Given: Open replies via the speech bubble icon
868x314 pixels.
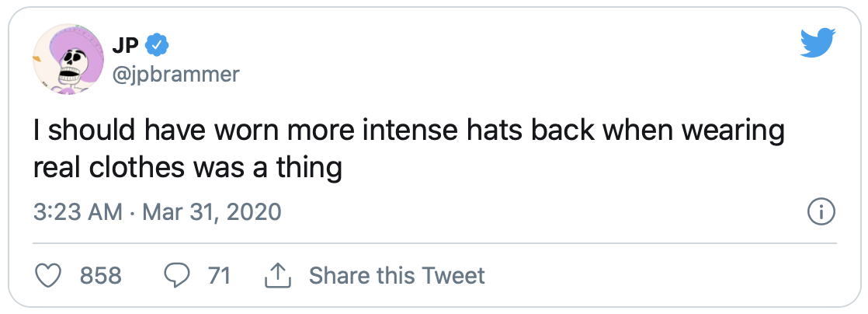Looking at the screenshot, I should (x=177, y=275).
